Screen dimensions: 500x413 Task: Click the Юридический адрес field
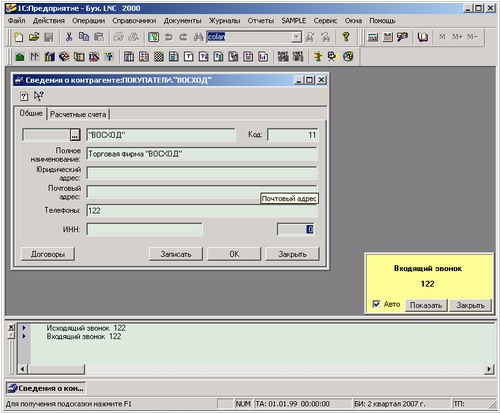pos(202,173)
